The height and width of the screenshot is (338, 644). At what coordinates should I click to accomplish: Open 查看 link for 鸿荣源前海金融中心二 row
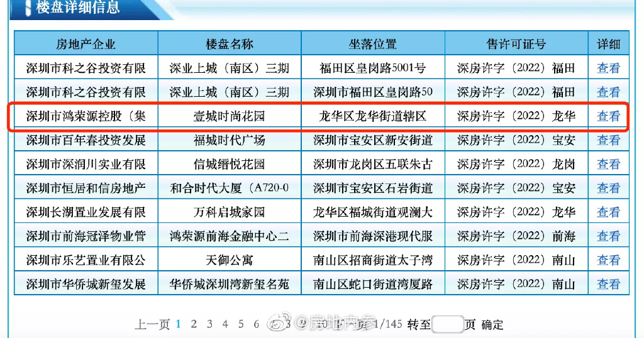point(608,236)
